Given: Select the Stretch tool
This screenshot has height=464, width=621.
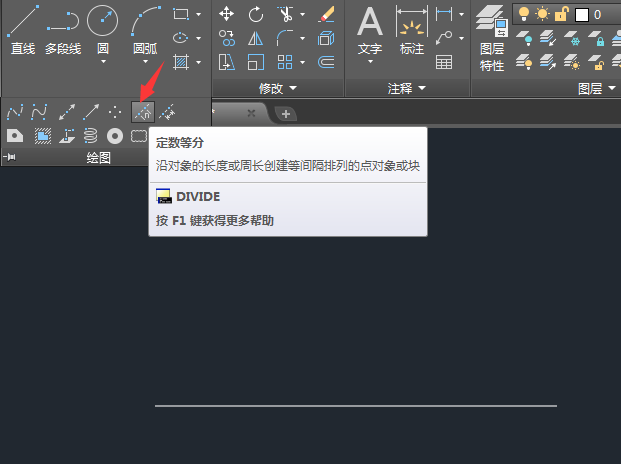Looking at the screenshot, I should click(227, 62).
